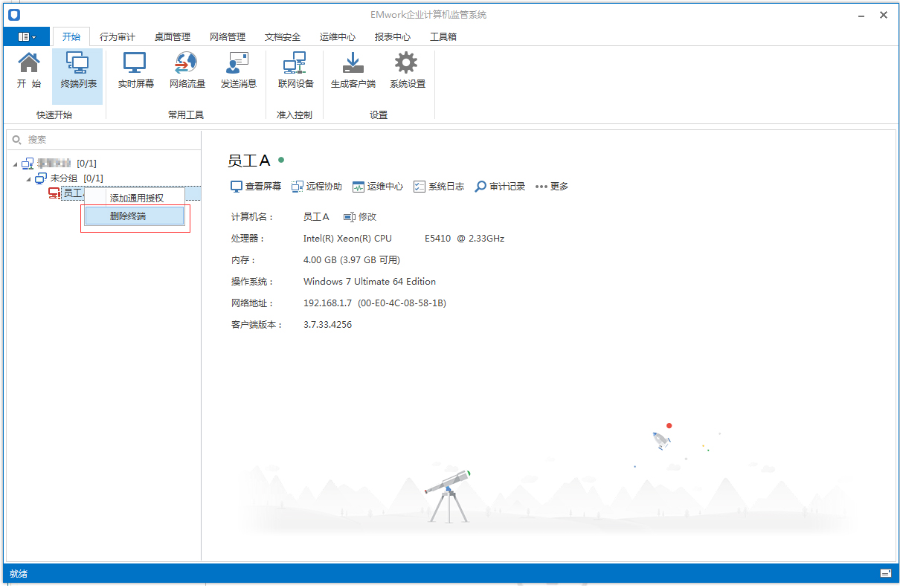Click 查看屏幕 view screen link
This screenshot has height=588, width=900.
256,187
